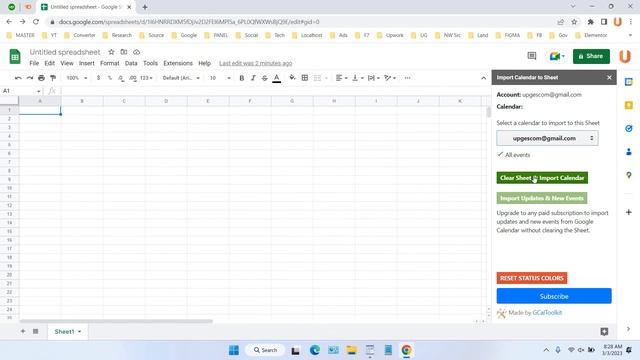
Task: Open Google Calendar side panel icon
Action: click(x=629, y=82)
